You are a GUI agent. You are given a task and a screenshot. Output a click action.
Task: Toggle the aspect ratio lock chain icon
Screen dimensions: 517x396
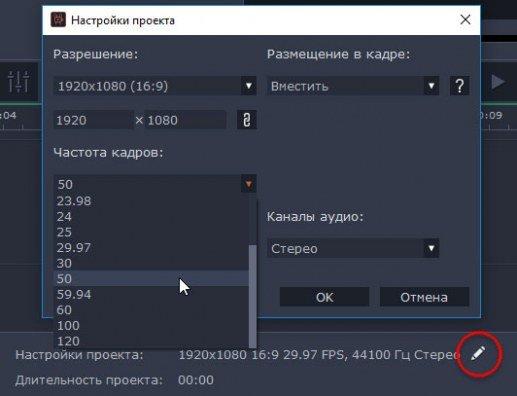pos(247,120)
